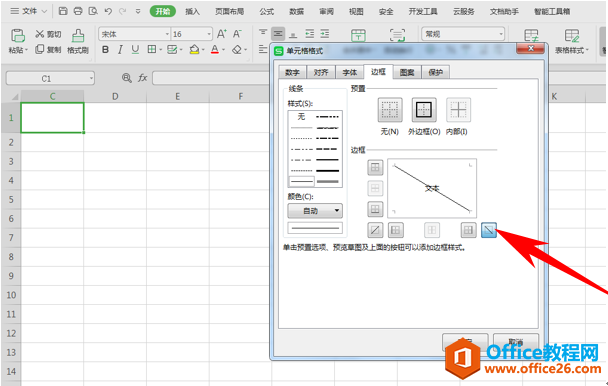Open the font name dropdown 宋体
The height and width of the screenshot is (386, 608).
pyautogui.click(x=167, y=35)
